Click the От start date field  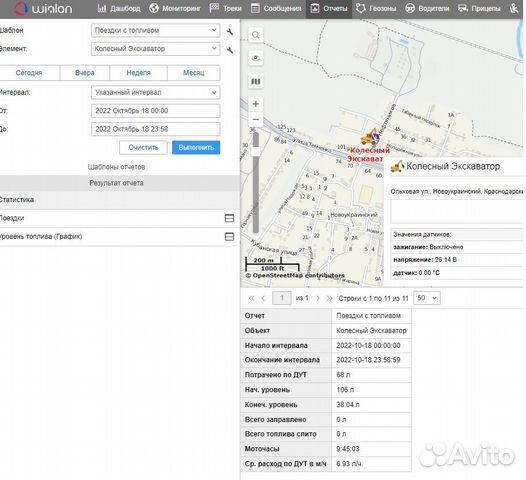(156, 111)
